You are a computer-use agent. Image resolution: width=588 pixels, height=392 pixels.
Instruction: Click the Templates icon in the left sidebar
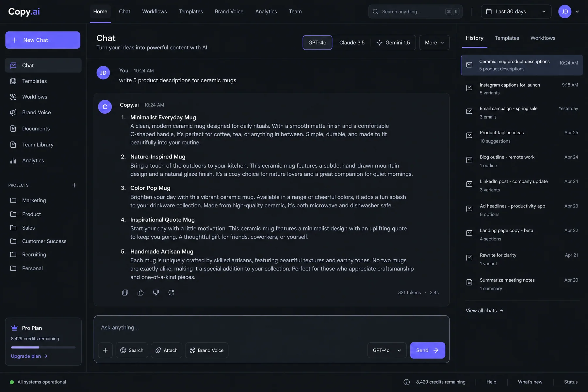coord(13,81)
